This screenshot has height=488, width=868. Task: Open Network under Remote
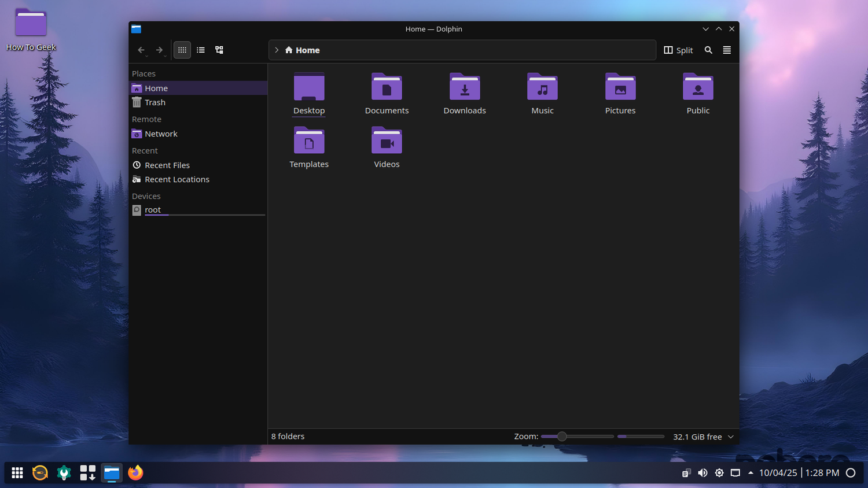pyautogui.click(x=198, y=134)
